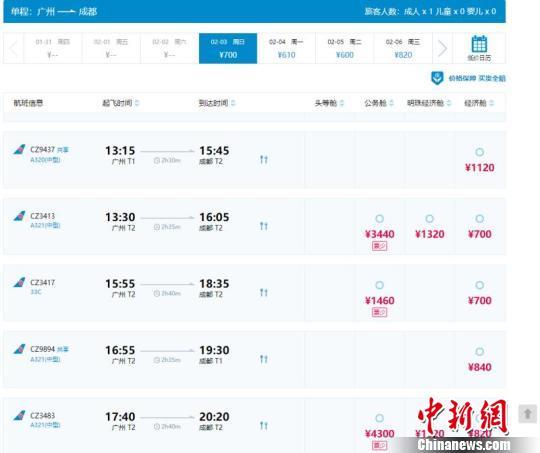
Task: Select the ¥1460 business fare for CZ3417
Action: [x=379, y=285]
